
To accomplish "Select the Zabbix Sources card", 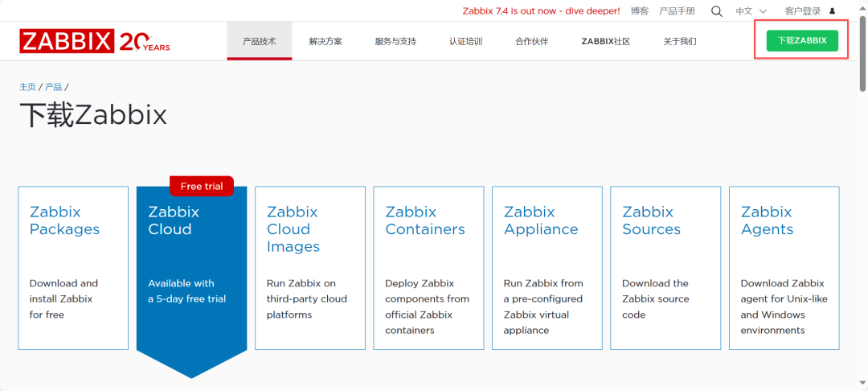I will [665, 268].
